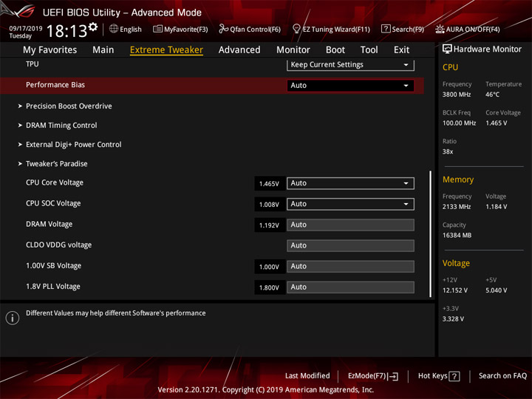The height and width of the screenshot is (399, 532).
Task: Click the Memory Frequency 2133 MHz value
Action: pyautogui.click(x=457, y=207)
